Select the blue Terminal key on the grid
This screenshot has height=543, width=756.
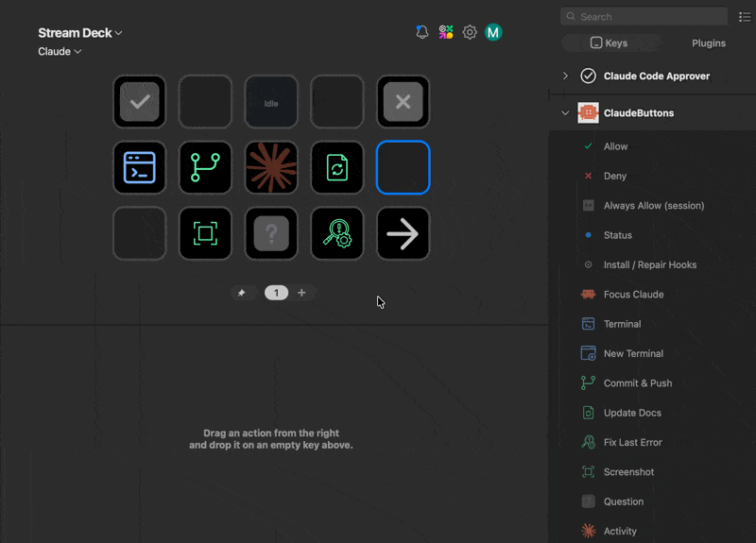(139, 168)
